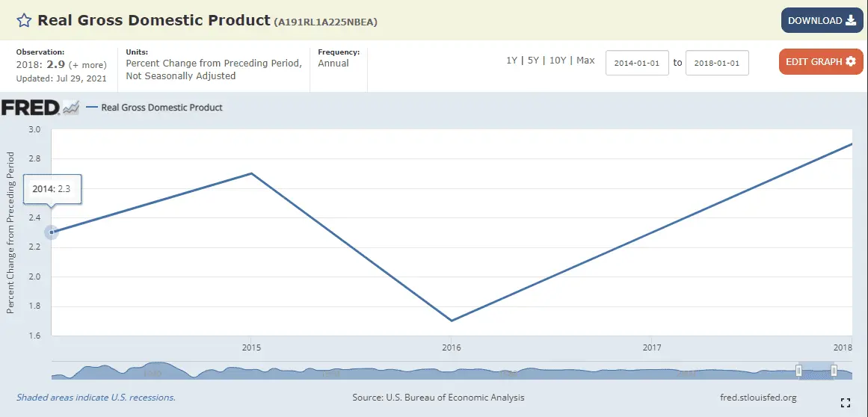Expand the (+ more) observations link
Screen dimensions: 868x417
(90, 65)
